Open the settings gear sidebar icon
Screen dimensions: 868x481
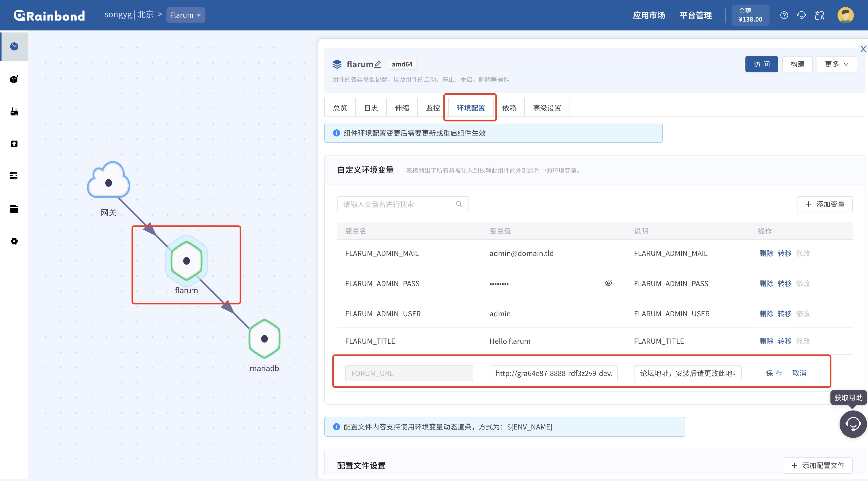14,241
